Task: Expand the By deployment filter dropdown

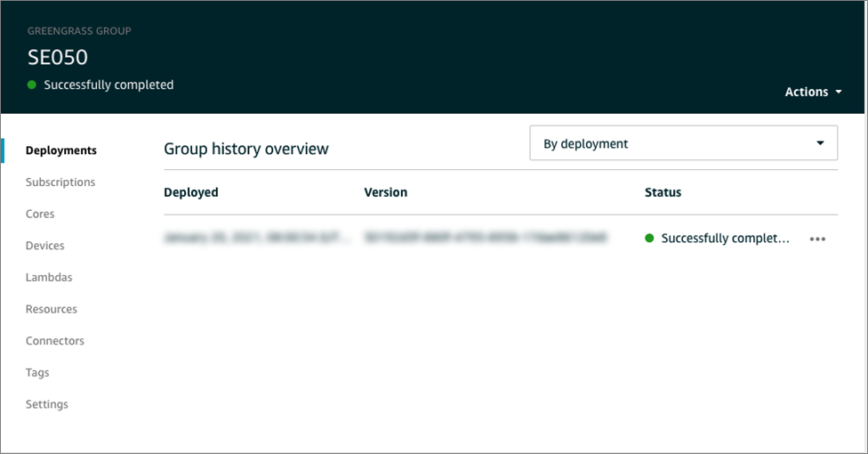Action: pos(683,143)
